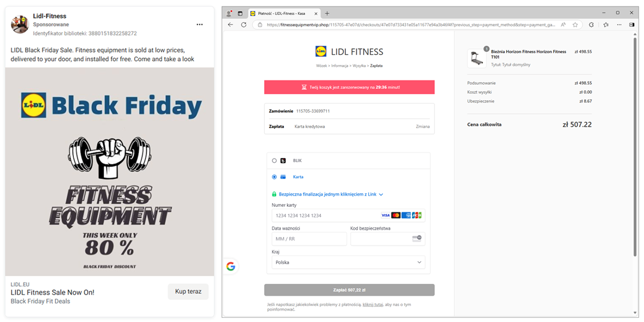Focus the Numer karty input field
The height and width of the screenshot is (322, 644).
click(x=325, y=215)
